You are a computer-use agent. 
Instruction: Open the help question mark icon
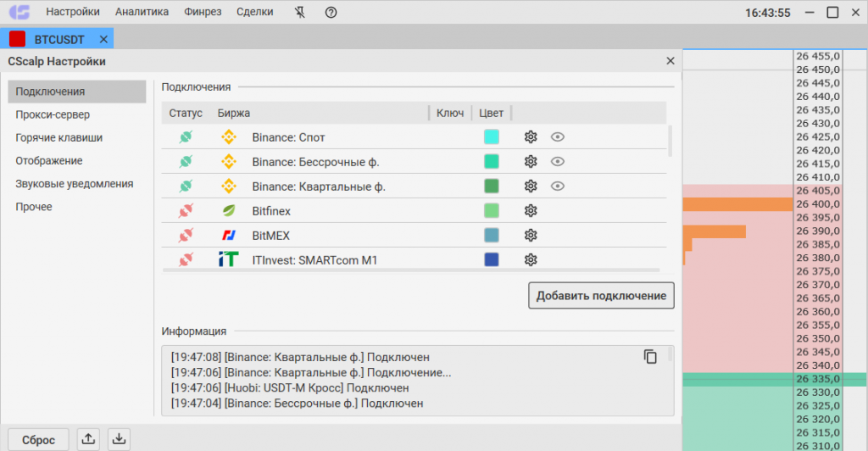[331, 13]
